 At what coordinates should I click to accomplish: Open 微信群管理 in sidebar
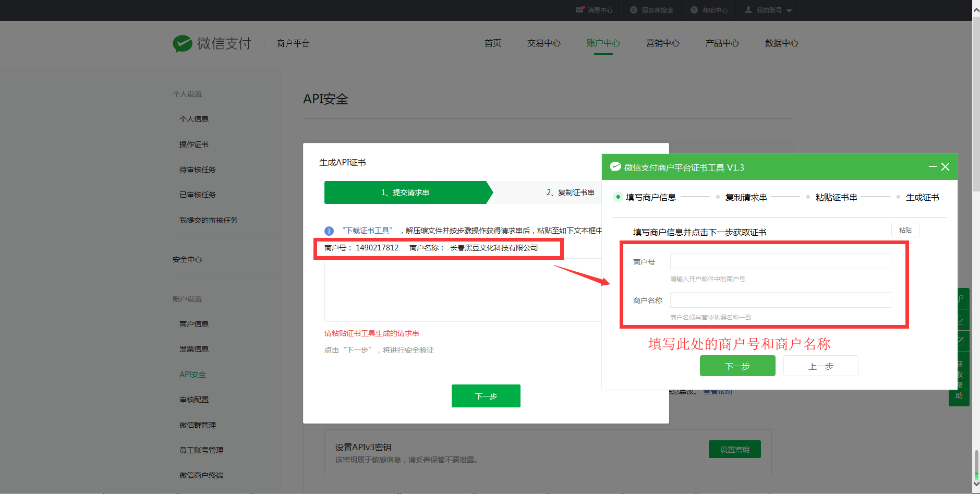coord(198,425)
